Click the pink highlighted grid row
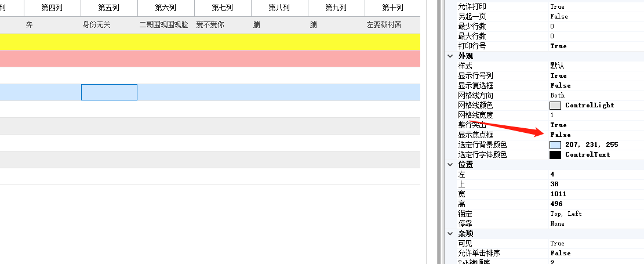 (x=209, y=59)
